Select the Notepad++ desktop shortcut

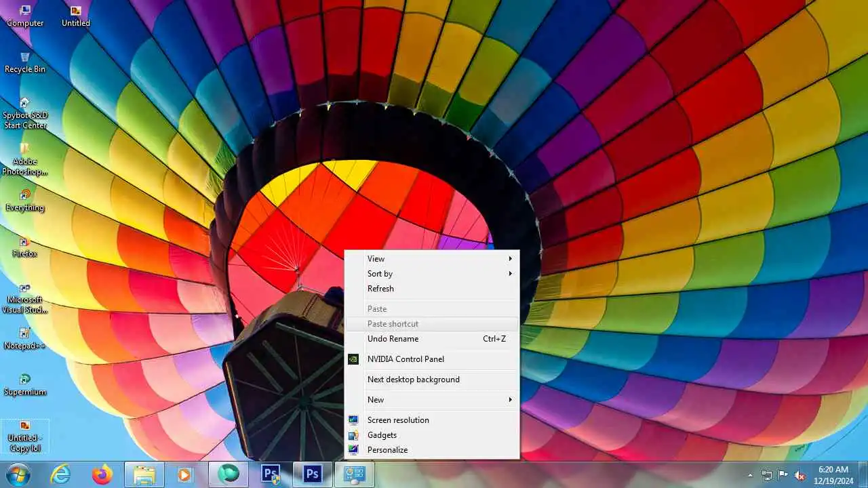(x=25, y=339)
